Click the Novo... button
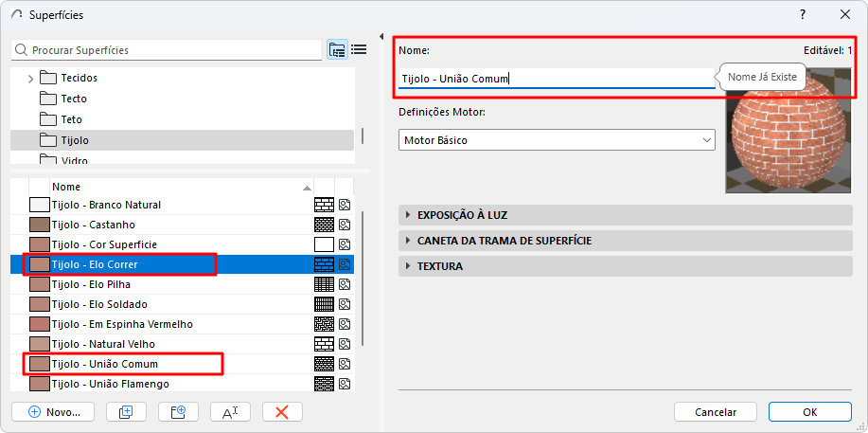Viewport: 868px width, 433px height. (x=53, y=412)
